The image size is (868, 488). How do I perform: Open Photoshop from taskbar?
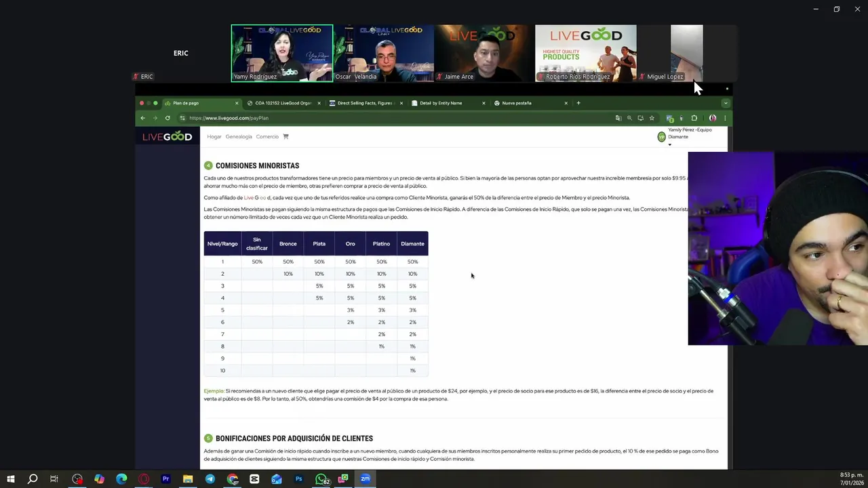coord(298,479)
